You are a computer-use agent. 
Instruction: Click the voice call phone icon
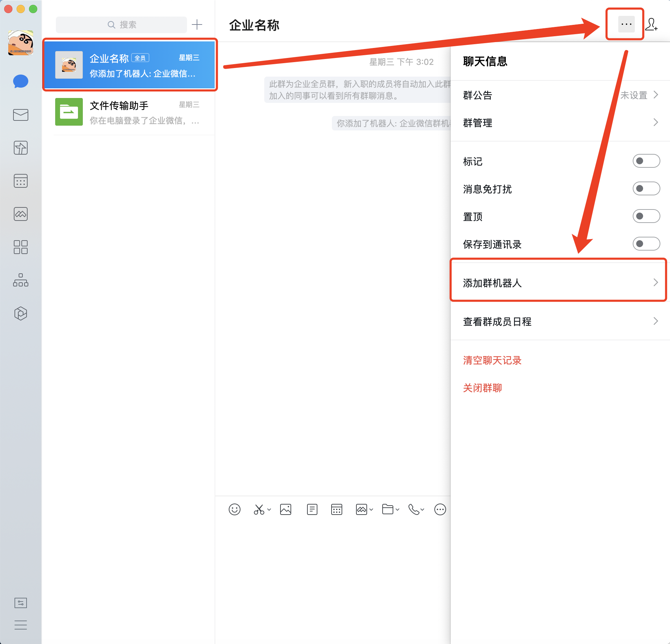(x=414, y=509)
